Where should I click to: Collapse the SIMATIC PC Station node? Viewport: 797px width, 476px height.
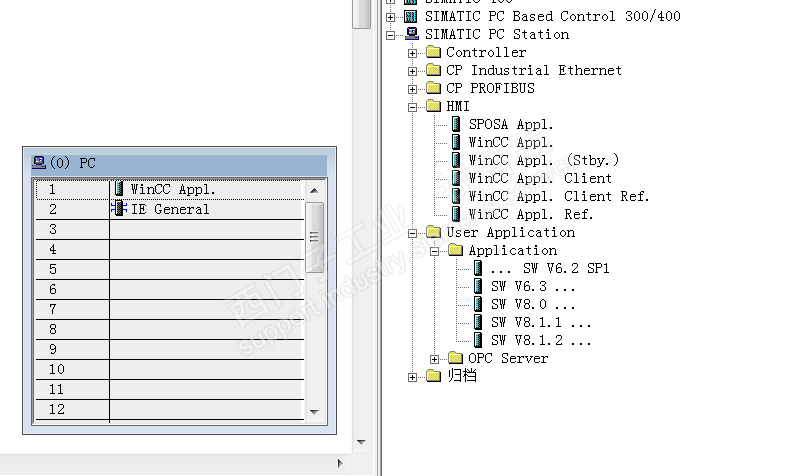pyautogui.click(x=390, y=35)
